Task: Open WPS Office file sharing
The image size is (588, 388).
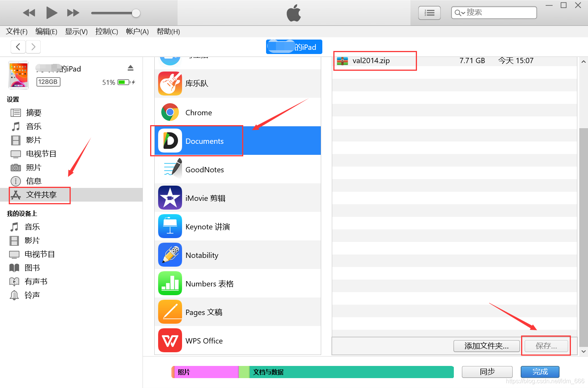Action: (x=204, y=340)
